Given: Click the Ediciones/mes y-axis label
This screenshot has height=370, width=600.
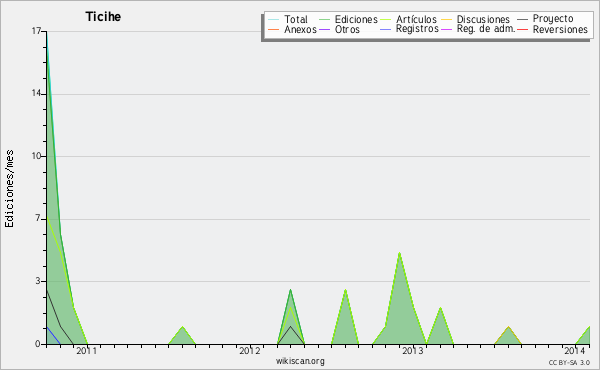Looking at the screenshot, I should [x=9, y=189].
